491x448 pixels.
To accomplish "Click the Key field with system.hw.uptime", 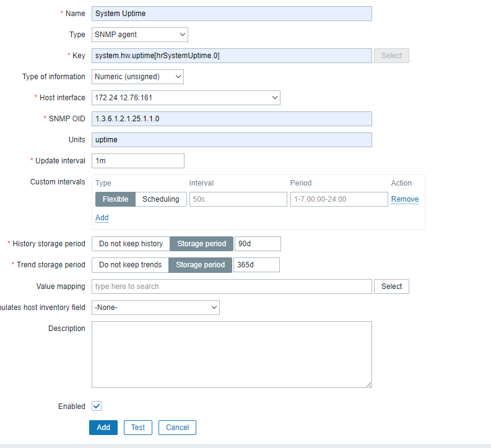I will pyautogui.click(x=232, y=55).
